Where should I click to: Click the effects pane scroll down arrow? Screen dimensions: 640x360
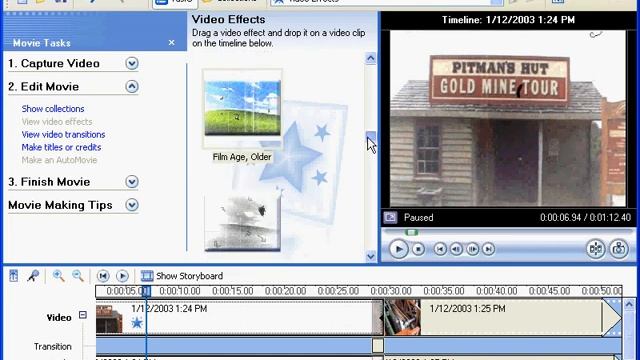point(371,256)
